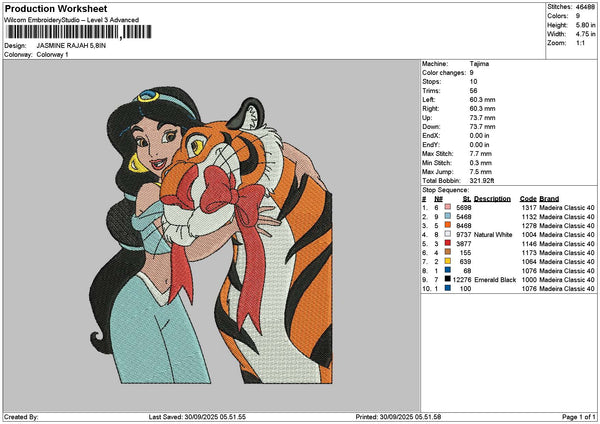Click the Down value '73.7 mm'
Screen dimensions: 600x424
[482, 127]
